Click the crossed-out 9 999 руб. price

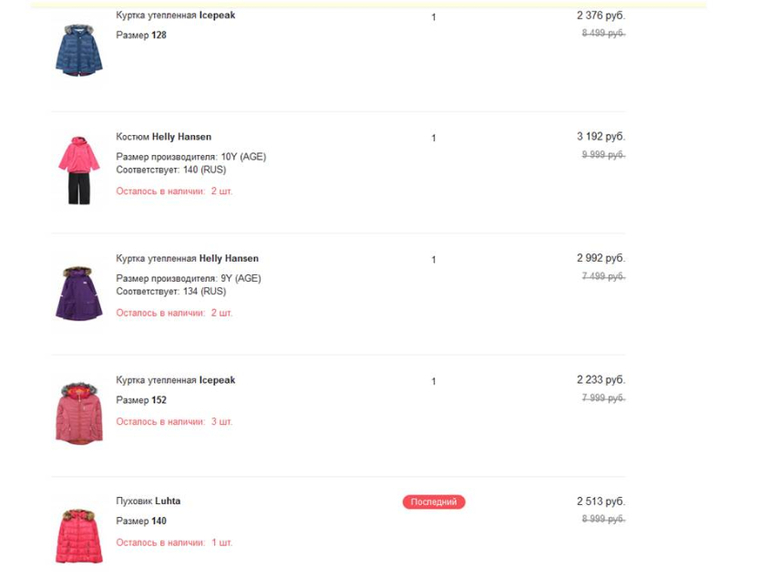point(603,154)
